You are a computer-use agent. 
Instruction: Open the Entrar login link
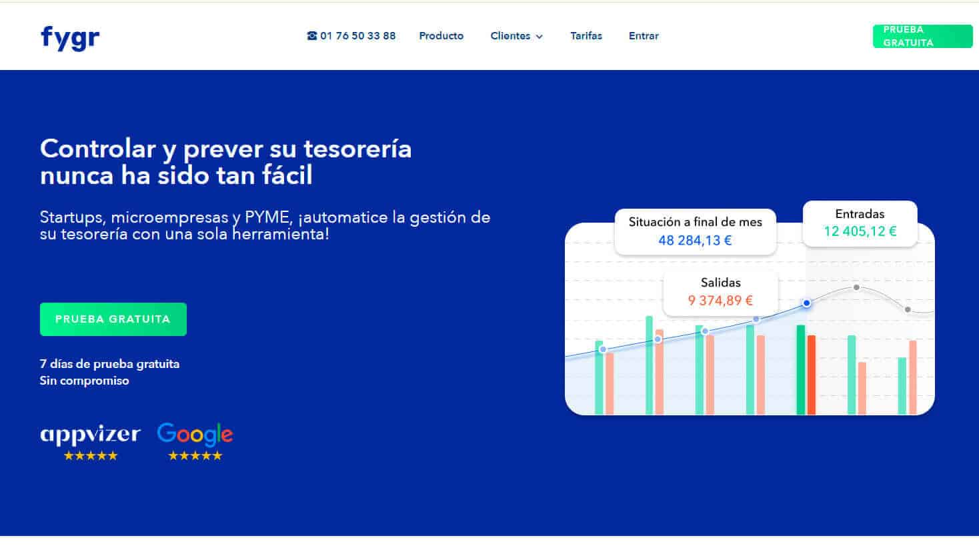point(644,36)
